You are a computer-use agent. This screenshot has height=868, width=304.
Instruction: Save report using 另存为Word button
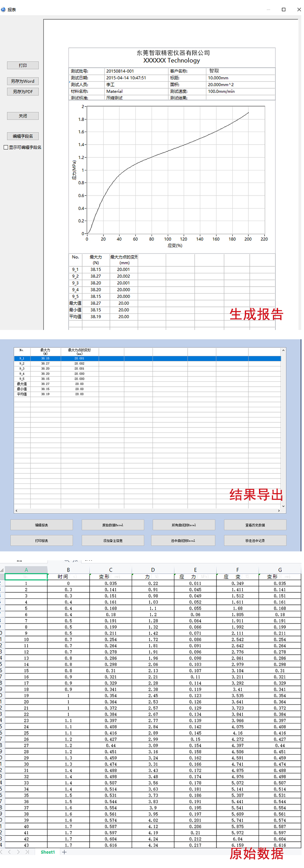click(23, 81)
